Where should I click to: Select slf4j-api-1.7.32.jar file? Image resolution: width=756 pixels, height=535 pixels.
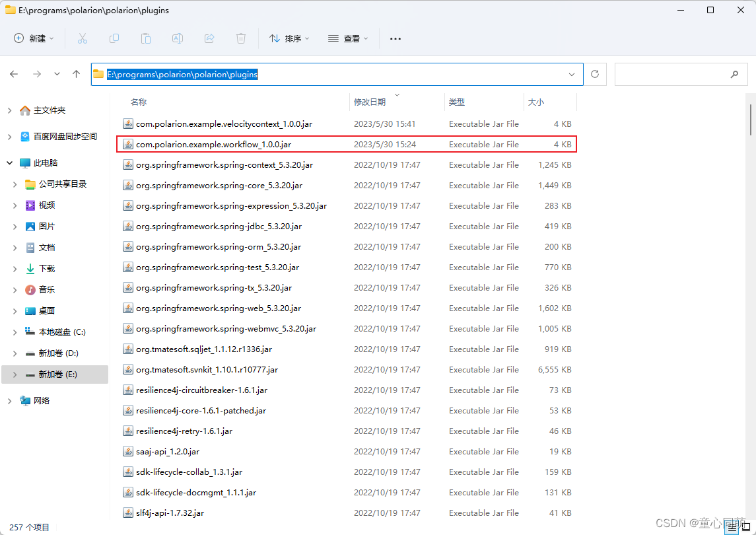tap(170, 513)
